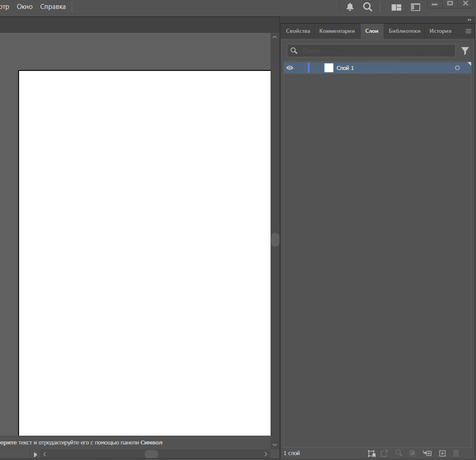Click the target circle of Слой 1
This screenshot has width=476, height=460.
tap(457, 68)
